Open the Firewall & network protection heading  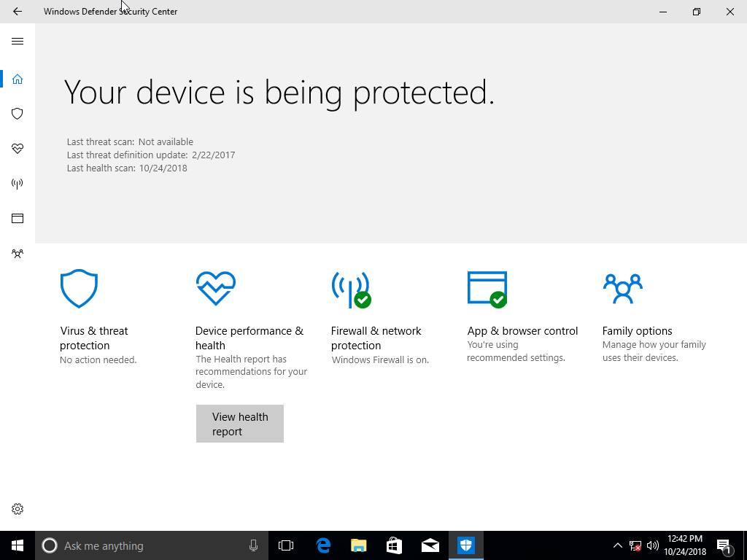coord(376,338)
